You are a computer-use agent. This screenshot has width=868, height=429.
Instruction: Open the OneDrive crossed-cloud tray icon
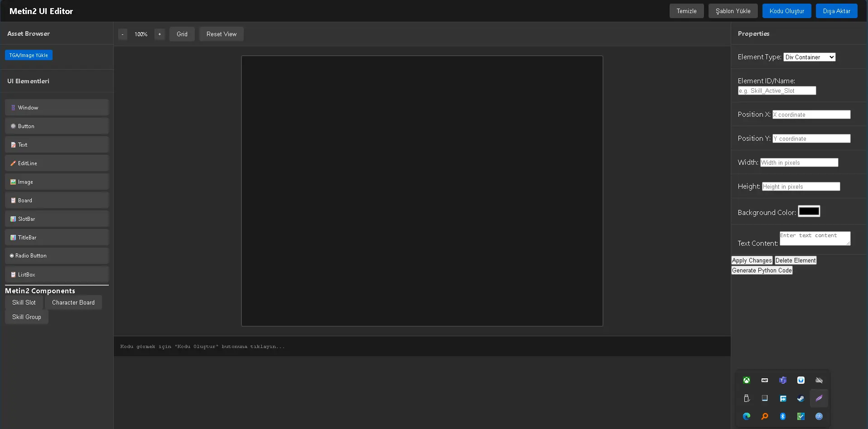pos(819,380)
